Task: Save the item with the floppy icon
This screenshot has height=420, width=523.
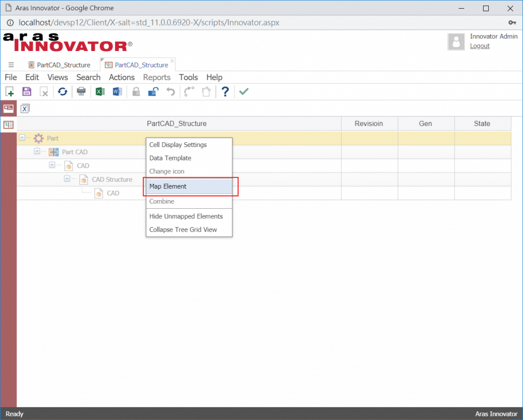Action: click(x=27, y=91)
